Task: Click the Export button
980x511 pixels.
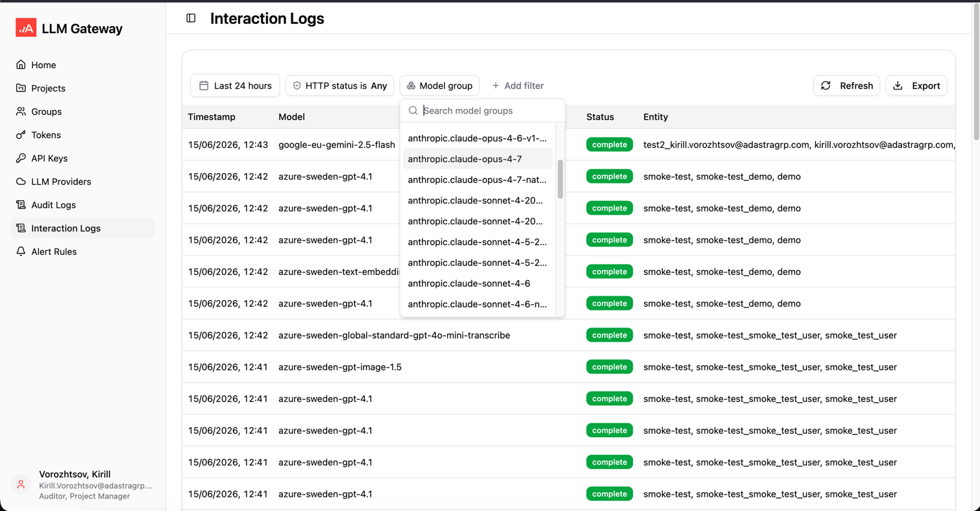Action: click(x=916, y=86)
